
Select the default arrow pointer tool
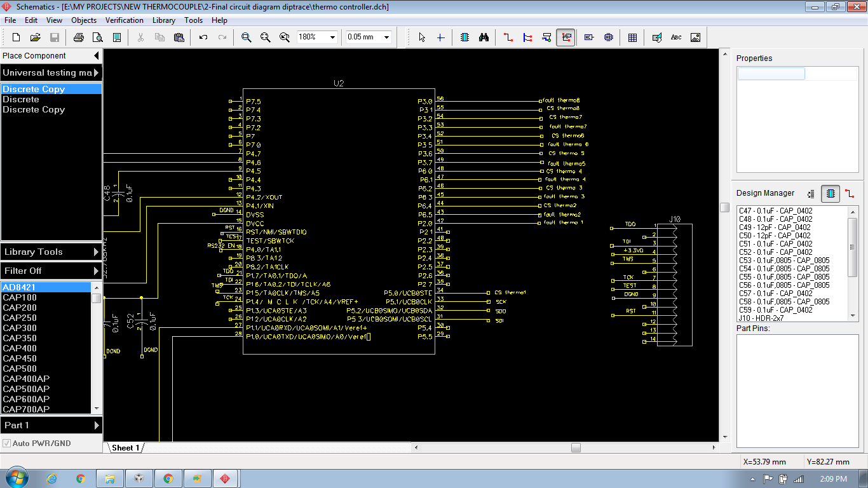pos(421,37)
